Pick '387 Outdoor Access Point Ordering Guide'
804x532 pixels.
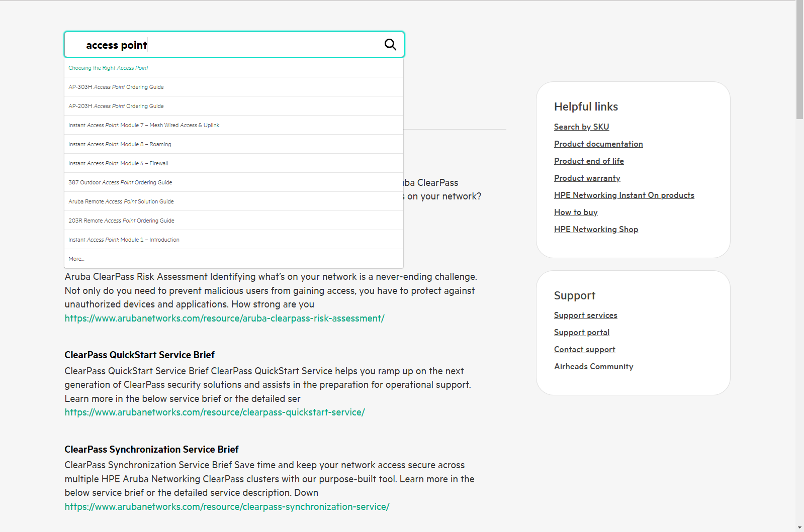tap(234, 182)
